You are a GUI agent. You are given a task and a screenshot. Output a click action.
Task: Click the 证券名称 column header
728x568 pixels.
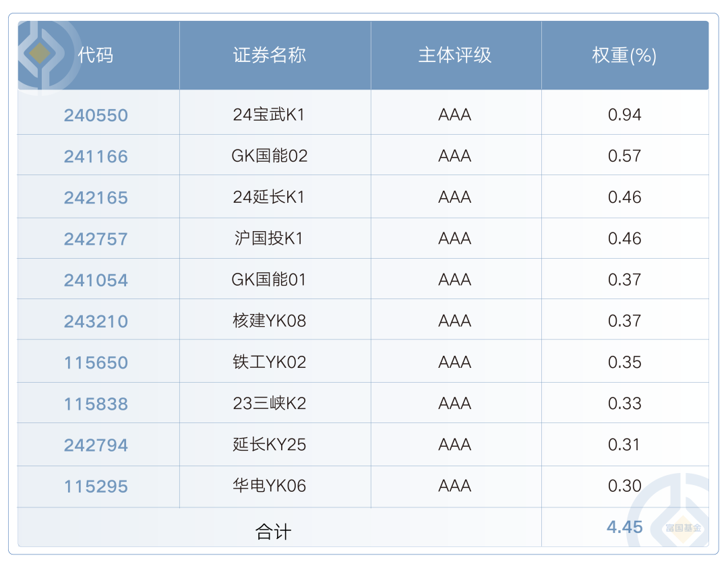pyautogui.click(x=269, y=55)
